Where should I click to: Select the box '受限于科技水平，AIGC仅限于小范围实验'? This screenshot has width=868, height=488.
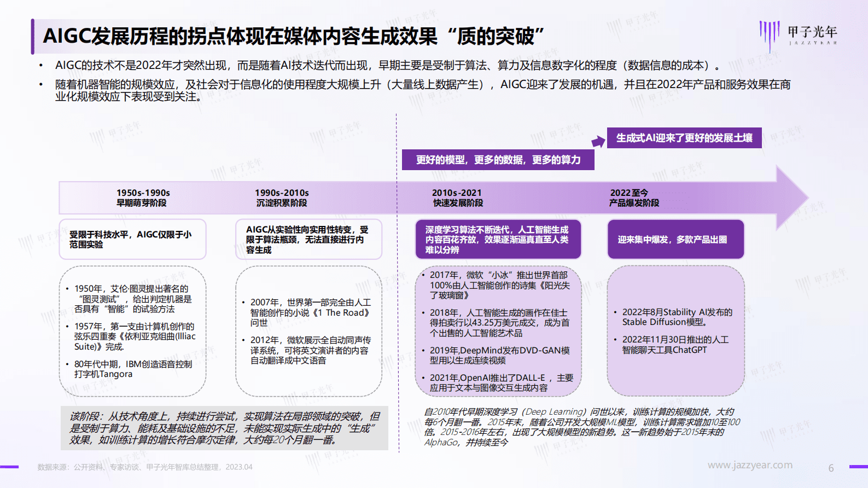click(132, 239)
